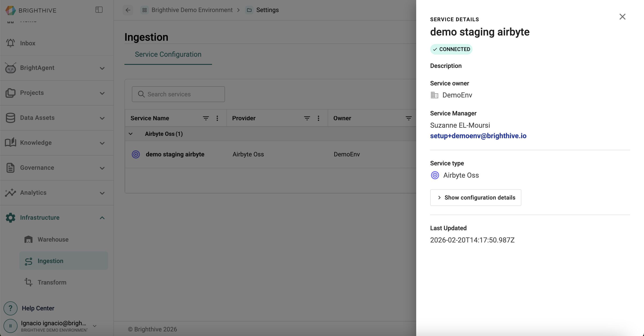
Task: Expand the Analytics menu chevron
Action: pyautogui.click(x=102, y=193)
